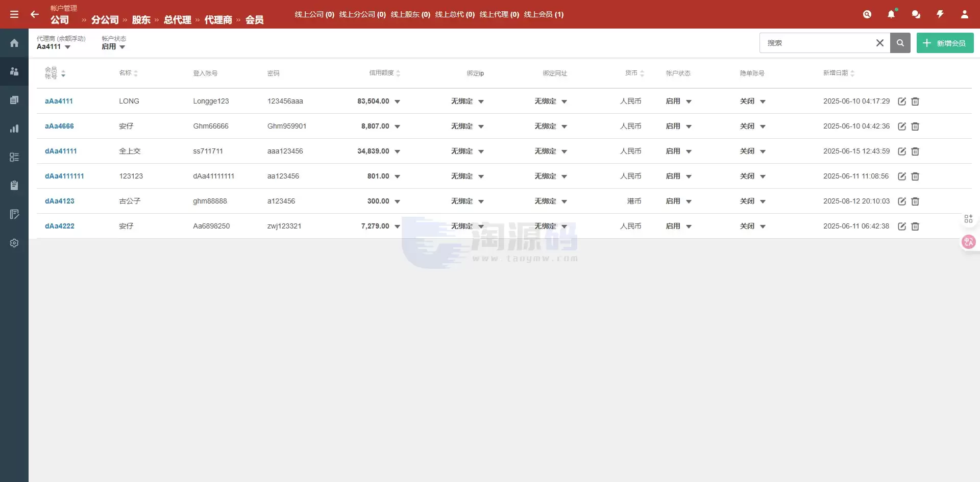Click the translate floating icon

pos(968,242)
